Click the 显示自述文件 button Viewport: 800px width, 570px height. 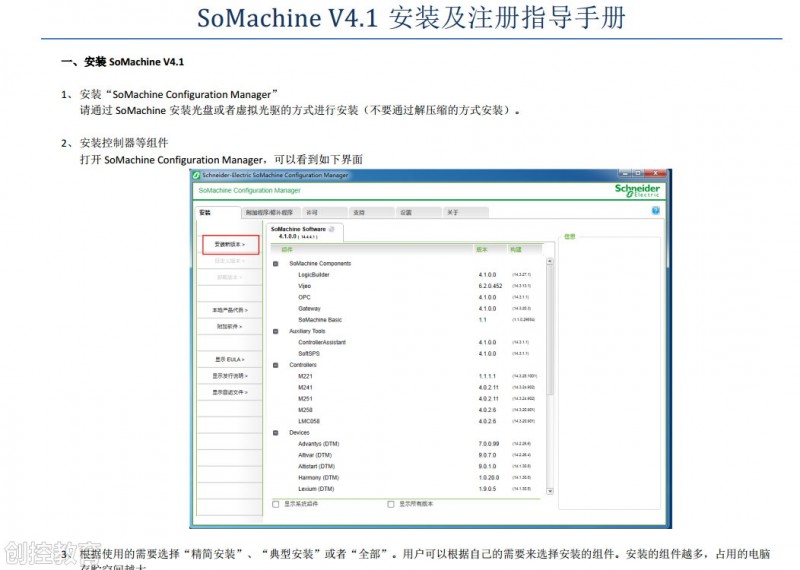click(x=230, y=392)
